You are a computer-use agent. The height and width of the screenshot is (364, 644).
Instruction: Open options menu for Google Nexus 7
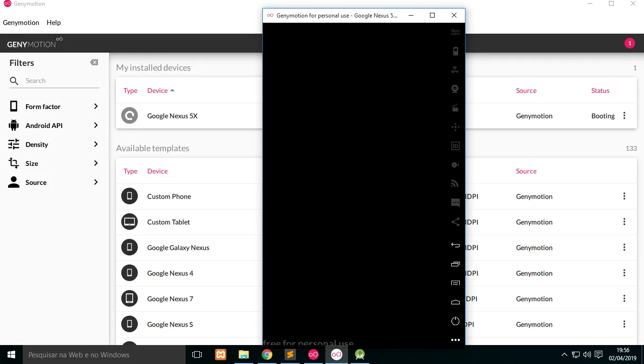pyautogui.click(x=624, y=299)
